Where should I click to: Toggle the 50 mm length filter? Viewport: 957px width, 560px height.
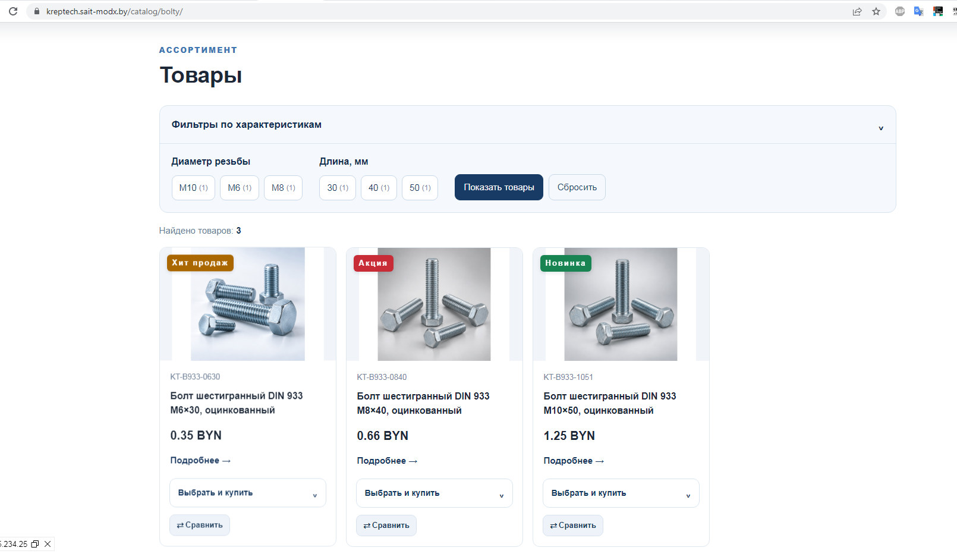420,188
